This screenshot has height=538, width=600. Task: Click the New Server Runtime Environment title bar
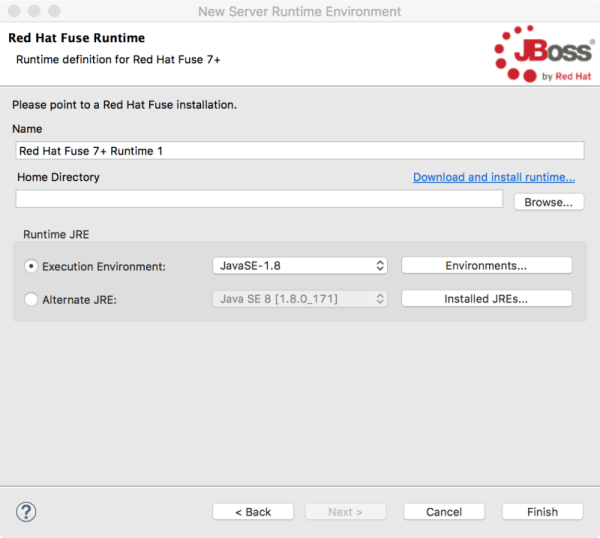pos(300,11)
